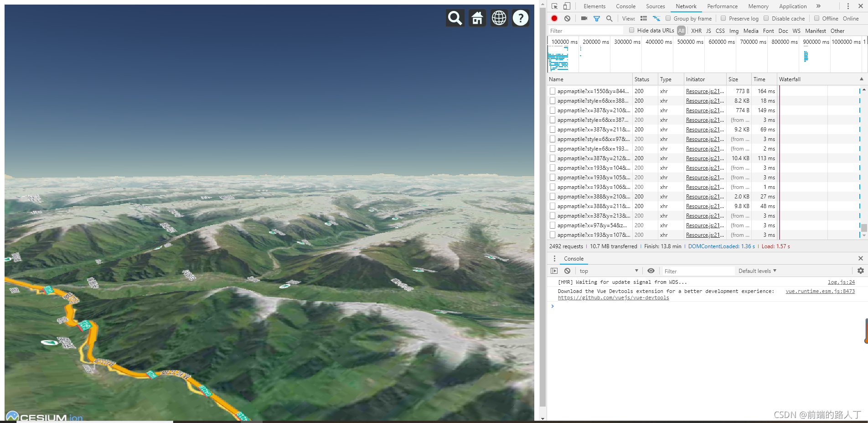Enable the Disable cache checkbox
This screenshot has width=868, height=423.
click(766, 18)
